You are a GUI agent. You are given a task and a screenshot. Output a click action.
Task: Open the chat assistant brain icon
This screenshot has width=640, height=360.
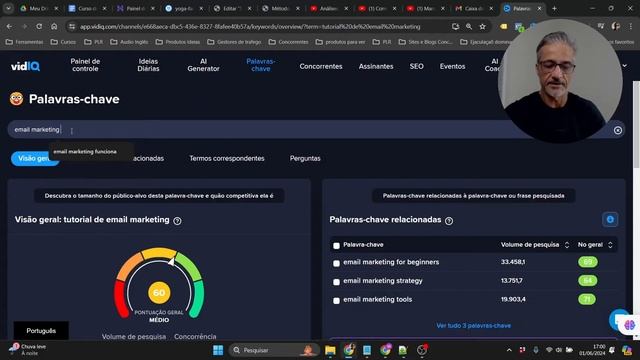(629, 325)
